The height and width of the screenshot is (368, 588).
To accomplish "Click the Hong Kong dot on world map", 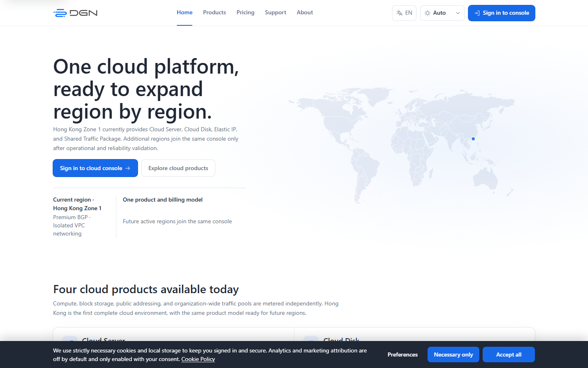I will (x=473, y=139).
